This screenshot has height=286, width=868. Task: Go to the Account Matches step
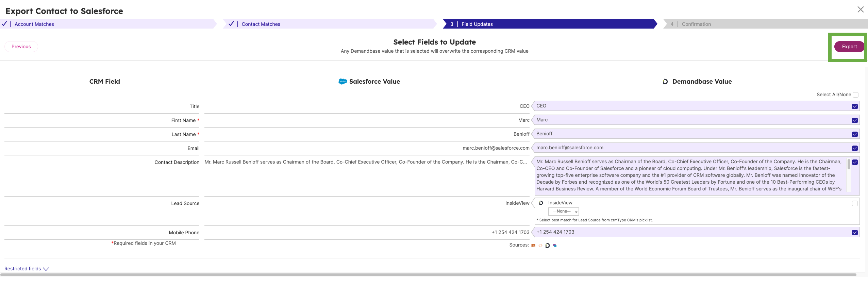click(34, 24)
